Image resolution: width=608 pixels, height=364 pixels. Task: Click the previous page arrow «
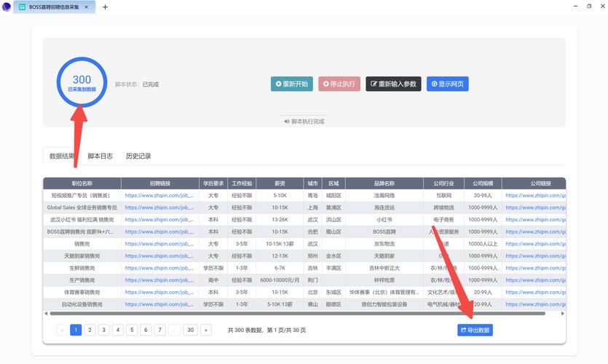62,330
